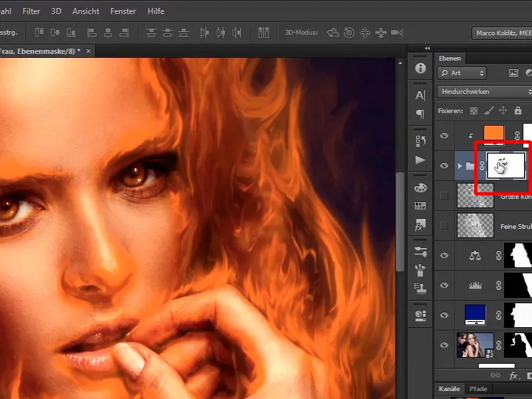Collapse the panels with double arrow
Viewport: 532px width, 399px height.
click(x=427, y=48)
